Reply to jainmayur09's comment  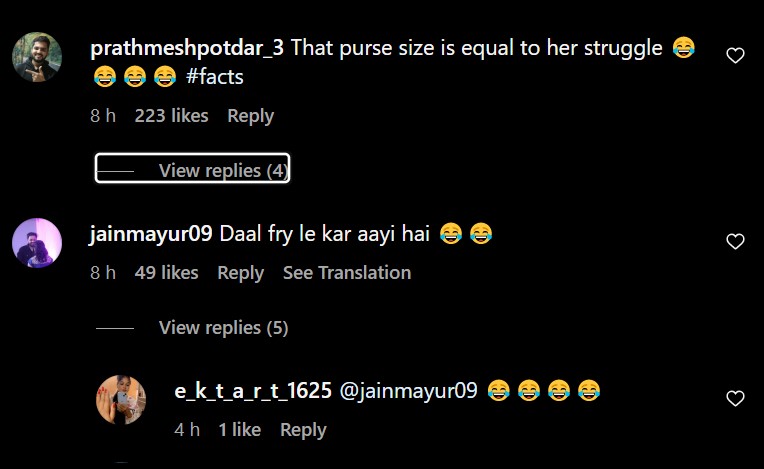click(241, 273)
